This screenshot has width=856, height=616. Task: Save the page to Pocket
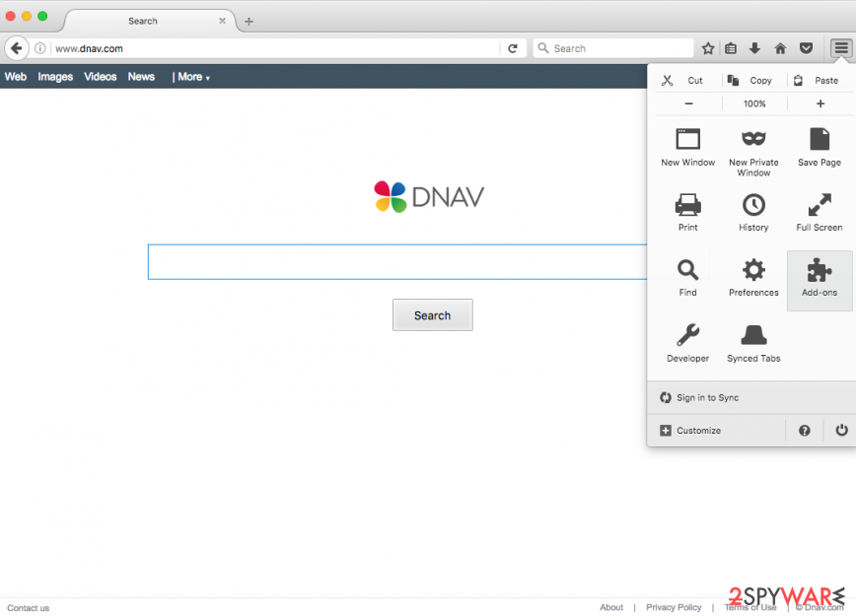(x=807, y=47)
